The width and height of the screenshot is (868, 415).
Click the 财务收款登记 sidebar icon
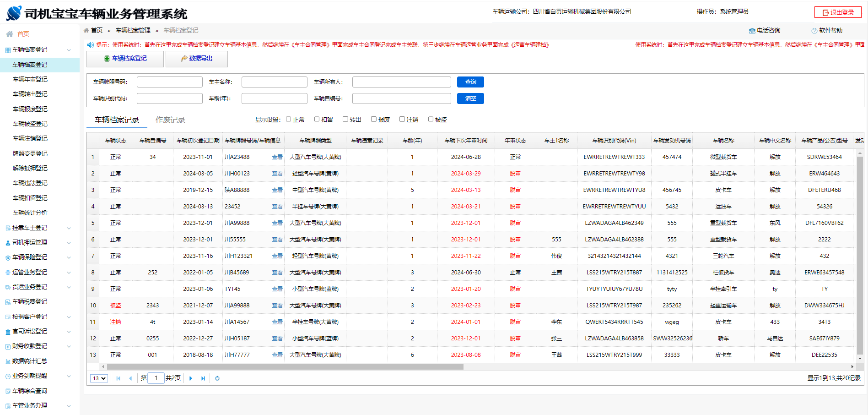tap(8, 346)
